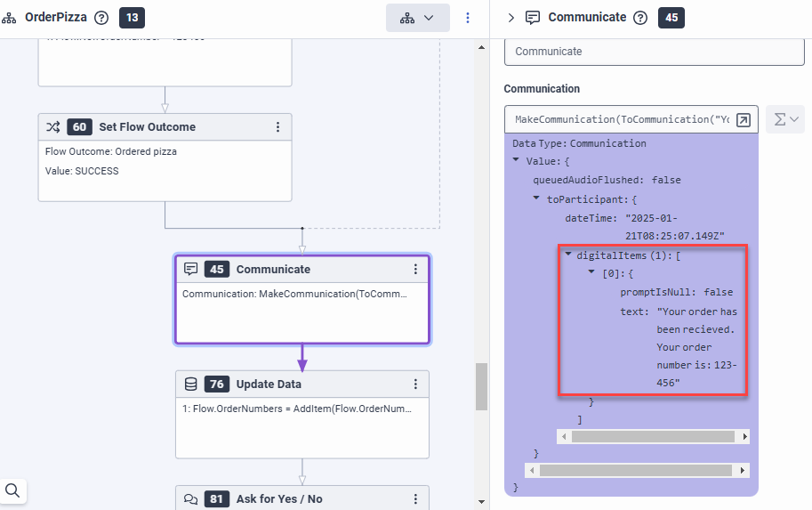The image size is (812, 510).
Task: Click the MakeCommunication expression field
Action: [x=621, y=119]
